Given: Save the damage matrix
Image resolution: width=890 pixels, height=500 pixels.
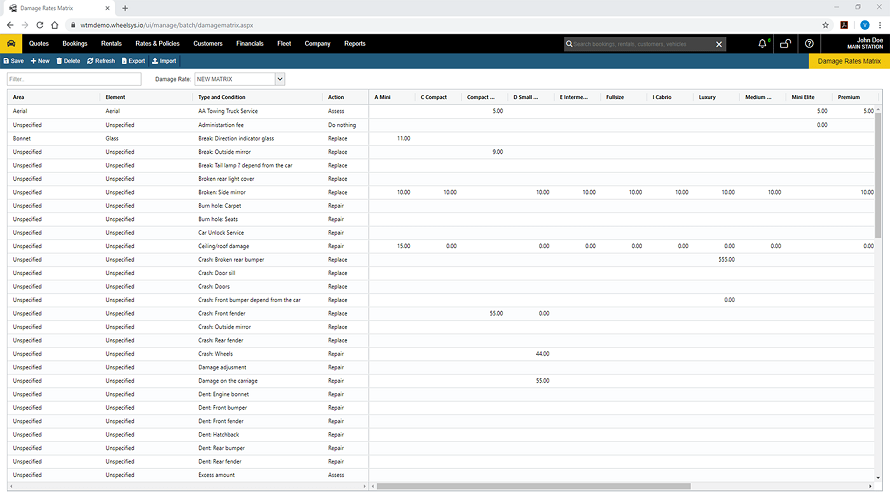Looking at the screenshot, I should [14, 61].
